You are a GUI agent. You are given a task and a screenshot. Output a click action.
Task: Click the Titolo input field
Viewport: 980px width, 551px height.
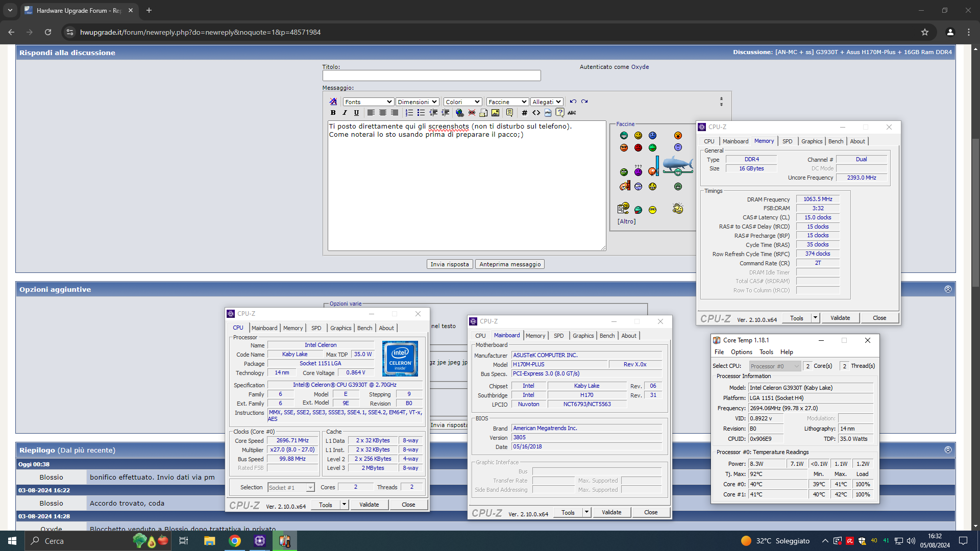tap(431, 76)
